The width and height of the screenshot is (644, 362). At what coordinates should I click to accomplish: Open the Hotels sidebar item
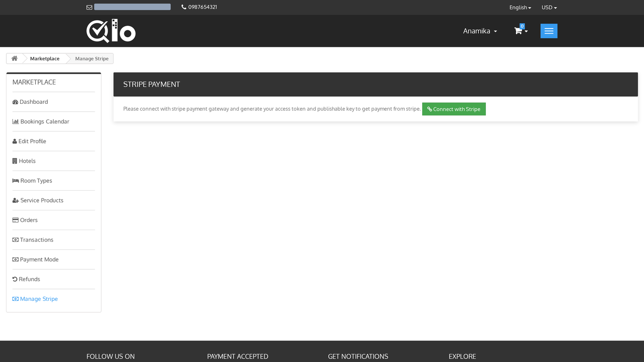[x=24, y=161]
